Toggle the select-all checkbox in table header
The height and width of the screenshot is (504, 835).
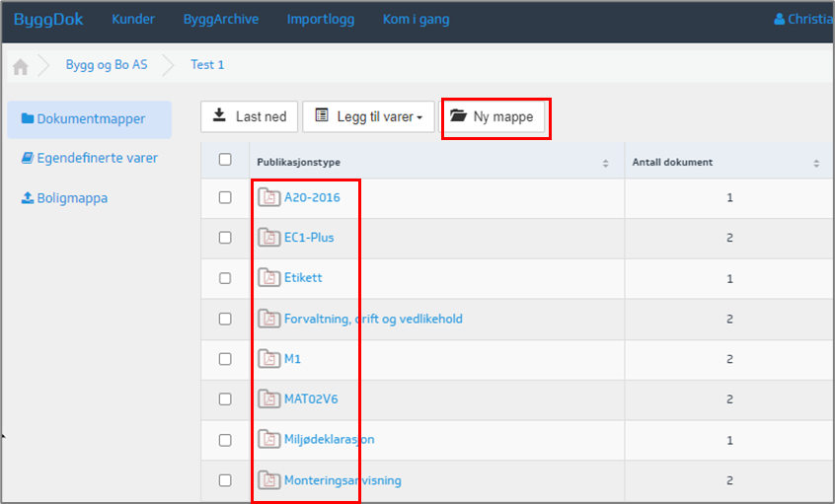click(x=225, y=160)
